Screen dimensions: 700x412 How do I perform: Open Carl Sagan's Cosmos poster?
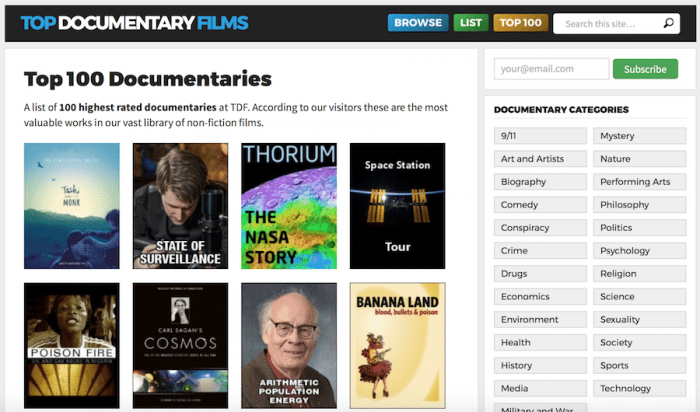(x=180, y=345)
